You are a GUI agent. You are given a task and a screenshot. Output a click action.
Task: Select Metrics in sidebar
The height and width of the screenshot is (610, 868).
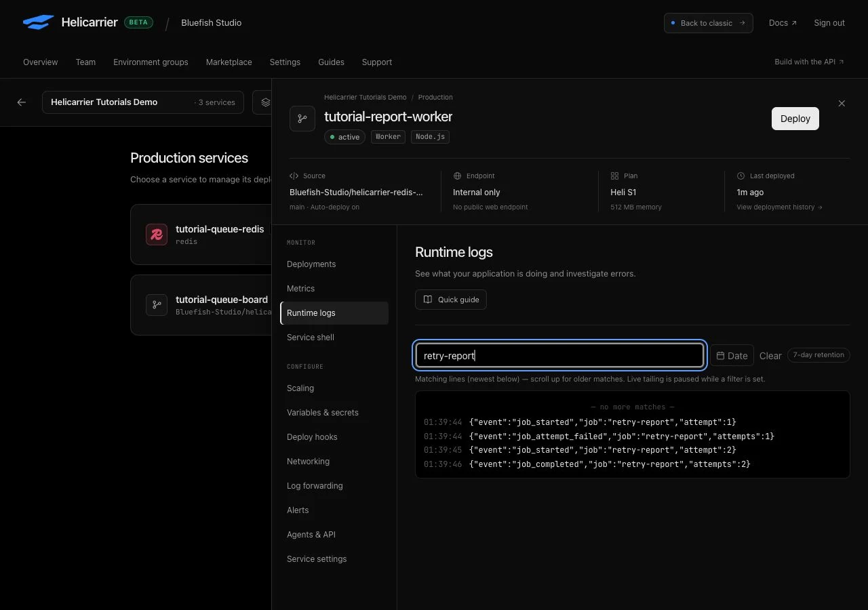[x=334, y=289]
